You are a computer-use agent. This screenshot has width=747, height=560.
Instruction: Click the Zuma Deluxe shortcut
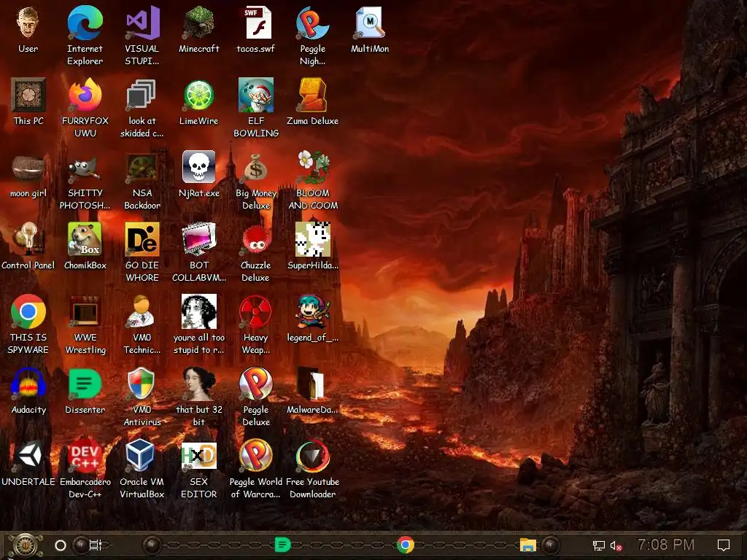tap(313, 96)
